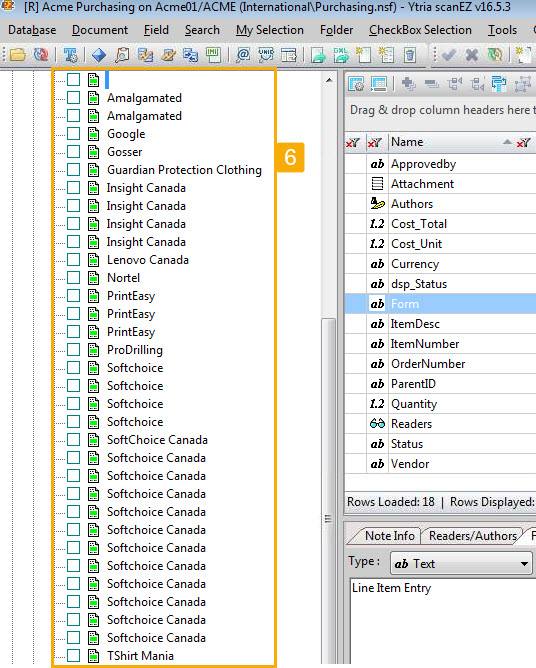The width and height of the screenshot is (536, 668).
Task: Click the trash can delete icon
Action: coord(409,55)
